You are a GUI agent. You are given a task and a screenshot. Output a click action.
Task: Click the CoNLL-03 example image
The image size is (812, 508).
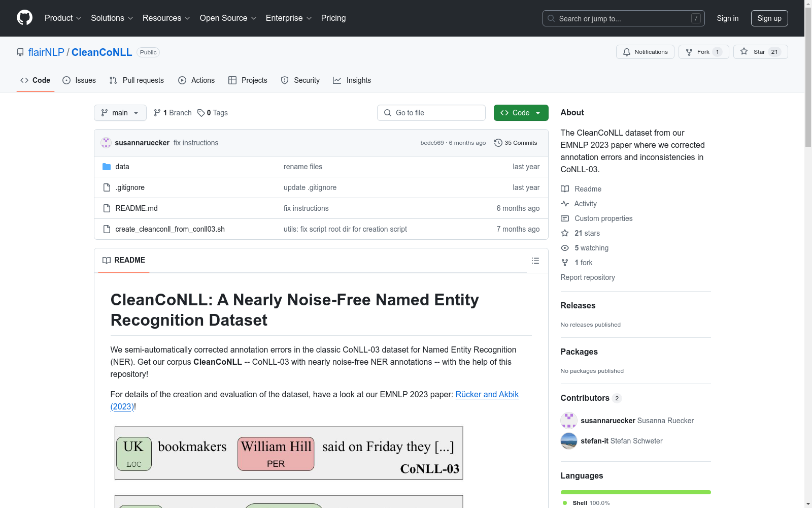tap(289, 453)
